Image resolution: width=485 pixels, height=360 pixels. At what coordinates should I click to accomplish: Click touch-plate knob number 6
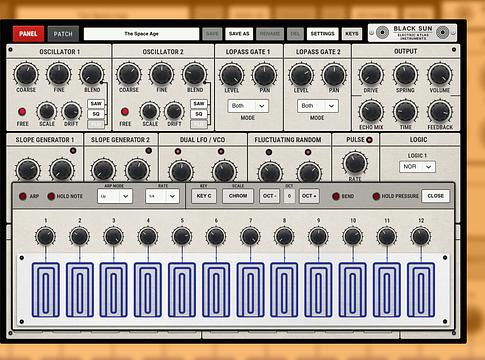[216, 236]
